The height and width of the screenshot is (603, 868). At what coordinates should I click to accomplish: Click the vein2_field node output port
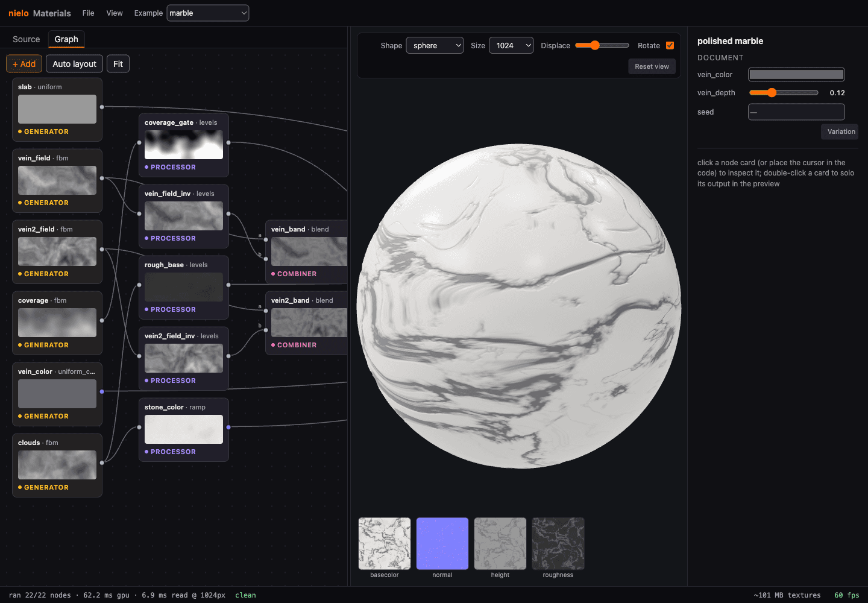click(x=102, y=249)
